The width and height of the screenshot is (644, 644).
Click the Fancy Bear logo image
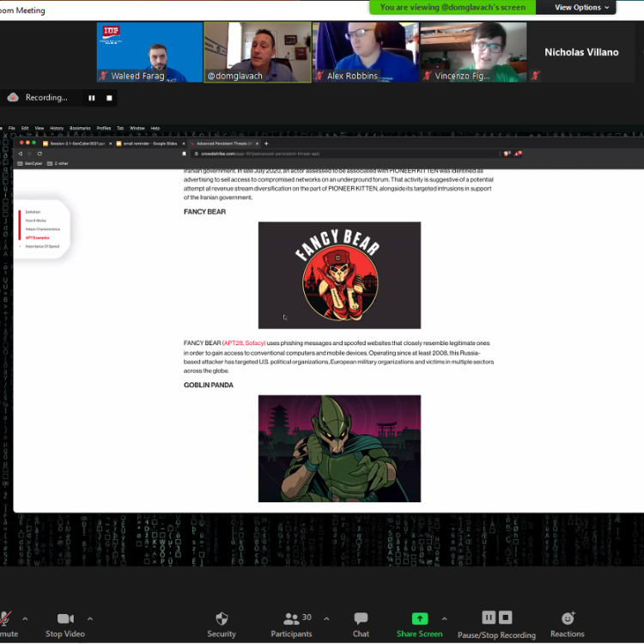pos(339,275)
